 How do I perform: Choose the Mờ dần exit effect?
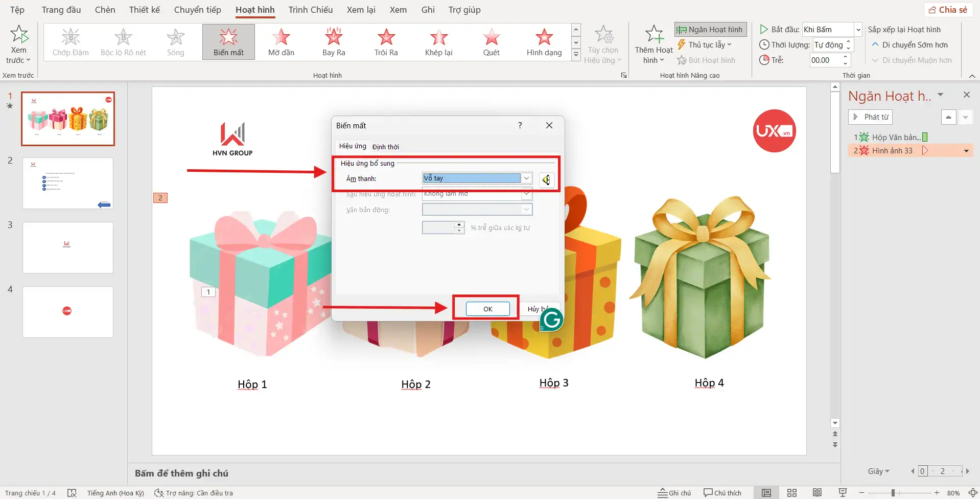click(x=281, y=41)
